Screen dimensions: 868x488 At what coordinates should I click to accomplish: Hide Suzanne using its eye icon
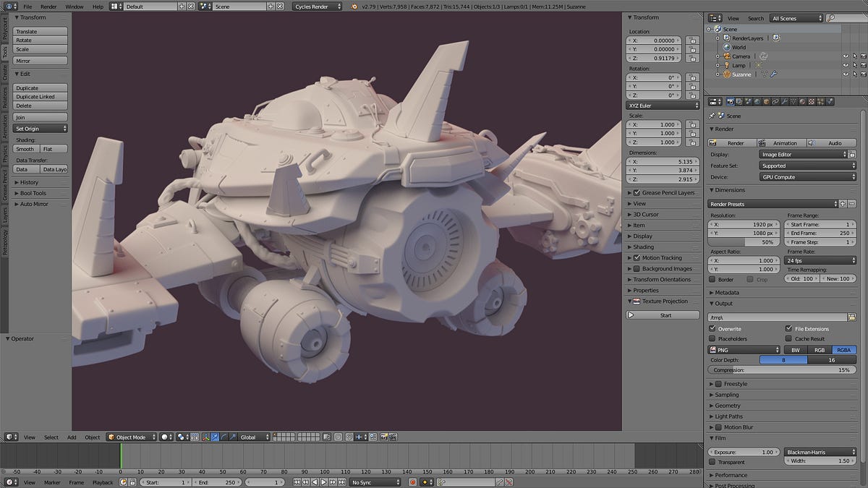(x=845, y=74)
